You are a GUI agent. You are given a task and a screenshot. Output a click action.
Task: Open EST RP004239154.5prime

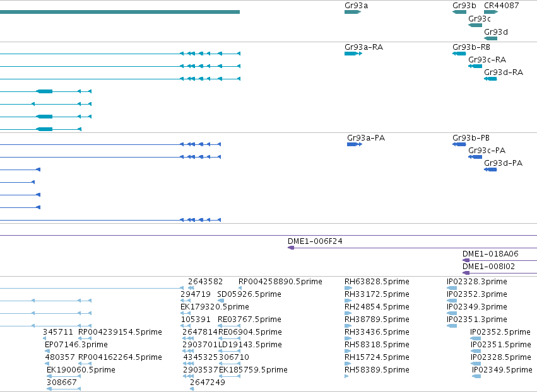click(x=120, y=331)
